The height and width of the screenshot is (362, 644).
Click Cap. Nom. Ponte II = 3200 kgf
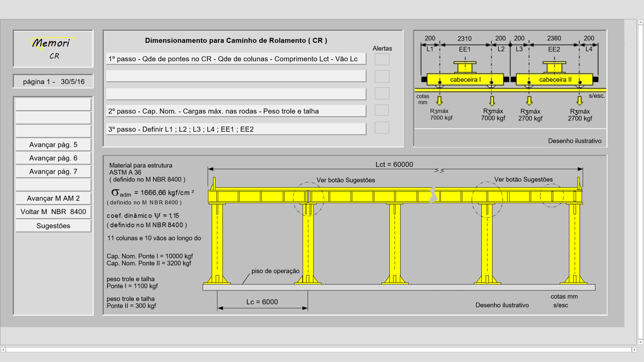point(149,263)
